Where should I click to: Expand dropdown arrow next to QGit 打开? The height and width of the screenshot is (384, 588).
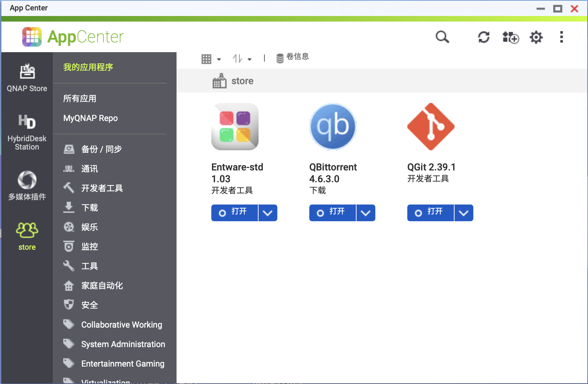464,213
